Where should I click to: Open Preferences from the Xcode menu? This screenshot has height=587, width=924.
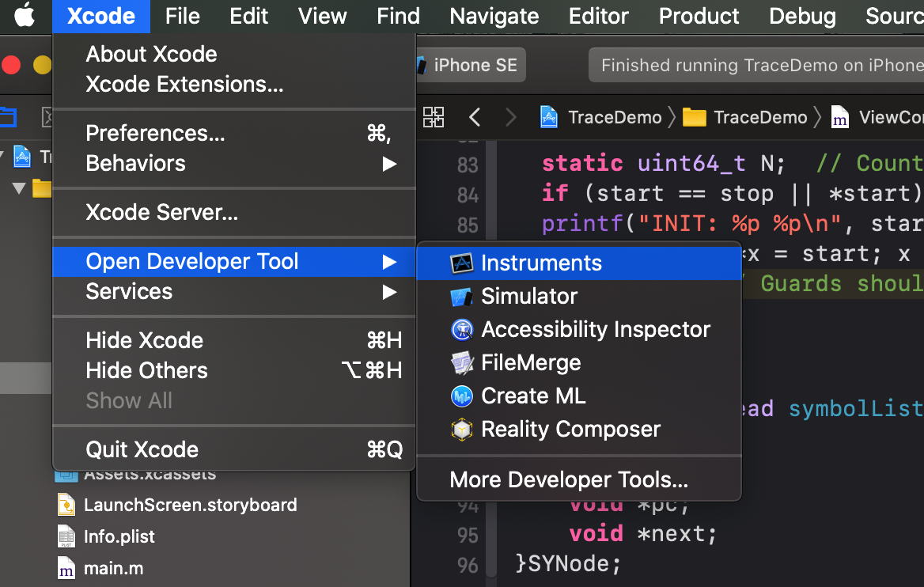click(155, 134)
